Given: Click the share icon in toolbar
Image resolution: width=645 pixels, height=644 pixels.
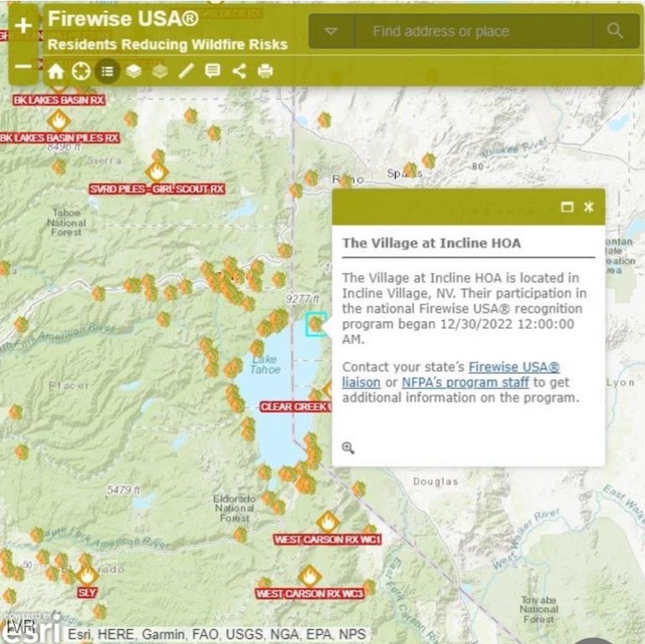Looking at the screenshot, I should click(x=239, y=71).
